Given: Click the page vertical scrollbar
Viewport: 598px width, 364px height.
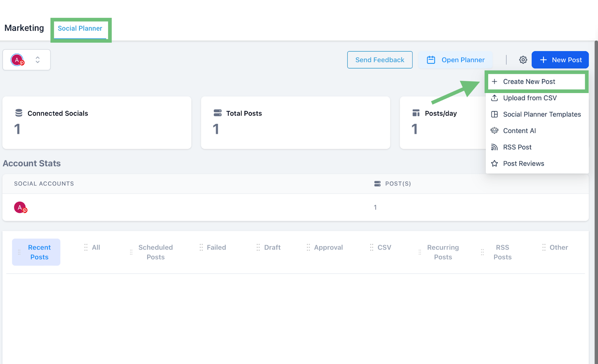Looking at the screenshot, I should [596, 202].
